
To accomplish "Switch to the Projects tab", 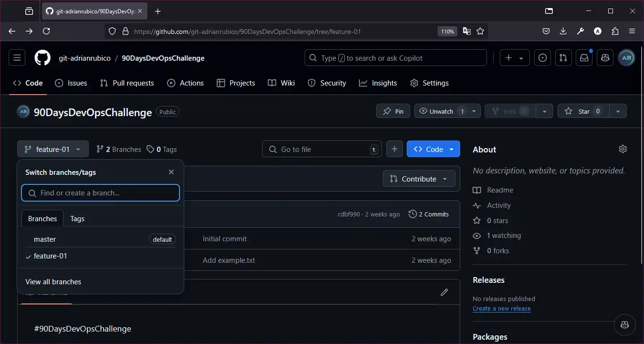I will [x=236, y=83].
